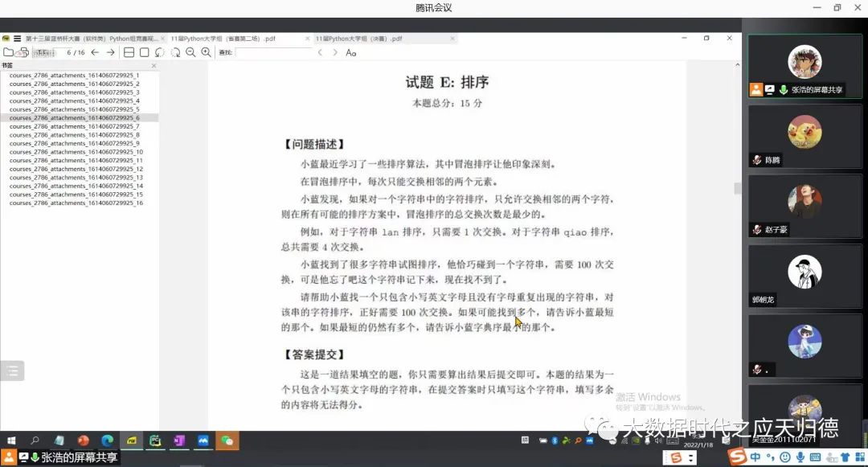Click the document vertical scrollbar thumb

738,188
